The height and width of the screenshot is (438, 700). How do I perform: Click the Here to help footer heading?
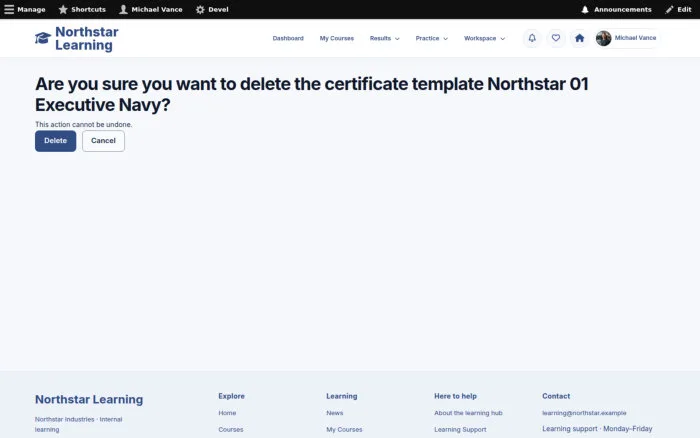point(455,396)
